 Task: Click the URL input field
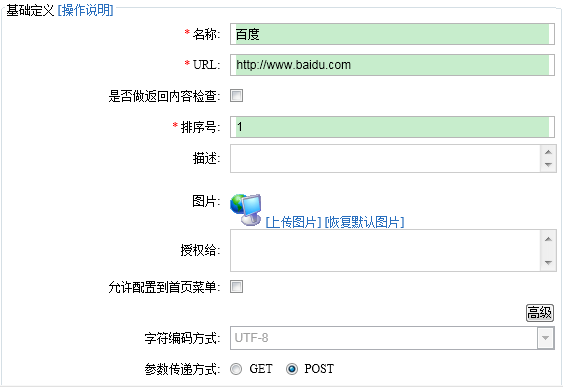tap(392, 65)
